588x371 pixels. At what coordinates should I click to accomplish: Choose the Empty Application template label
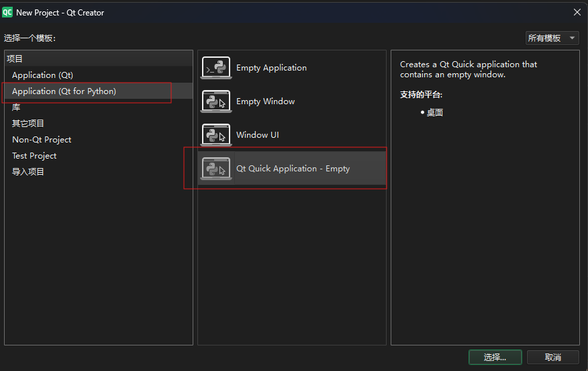pyautogui.click(x=271, y=68)
